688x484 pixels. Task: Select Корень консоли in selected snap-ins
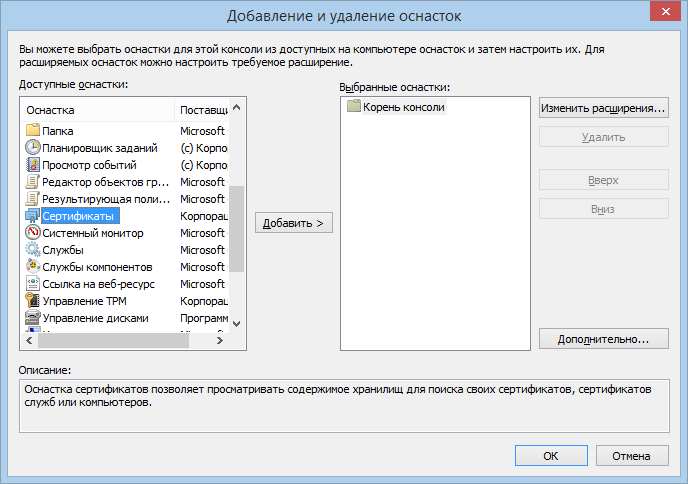[x=403, y=107]
